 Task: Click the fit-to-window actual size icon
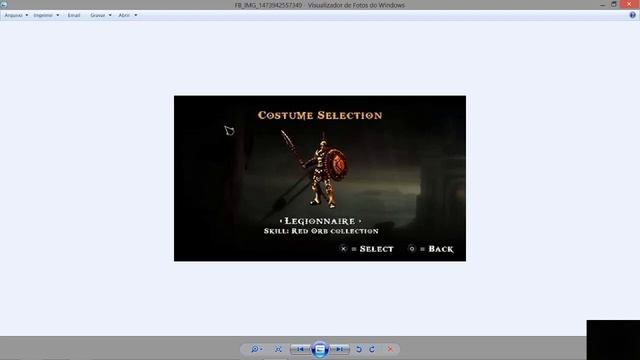(278, 349)
